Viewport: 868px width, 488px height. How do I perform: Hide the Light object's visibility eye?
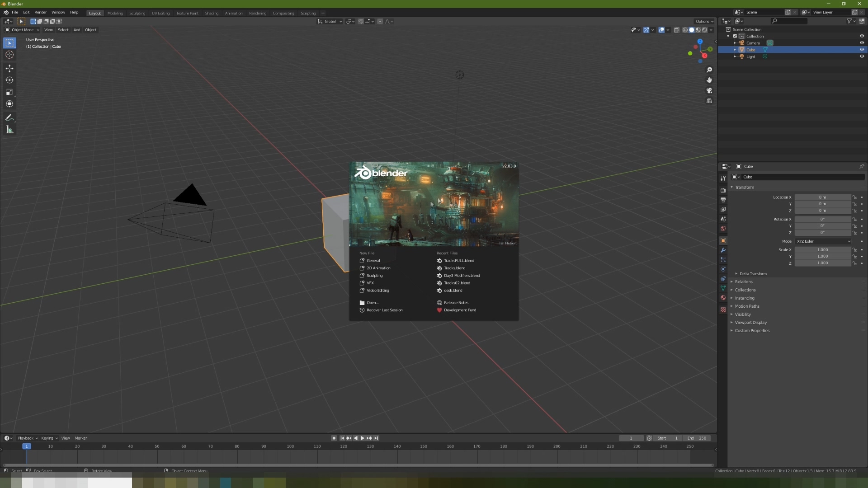(x=862, y=56)
